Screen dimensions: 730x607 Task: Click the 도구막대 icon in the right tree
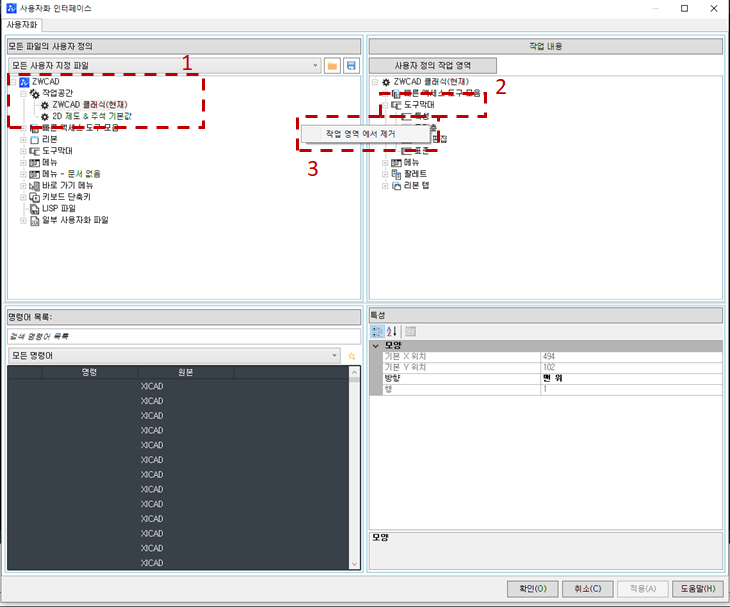coord(396,105)
